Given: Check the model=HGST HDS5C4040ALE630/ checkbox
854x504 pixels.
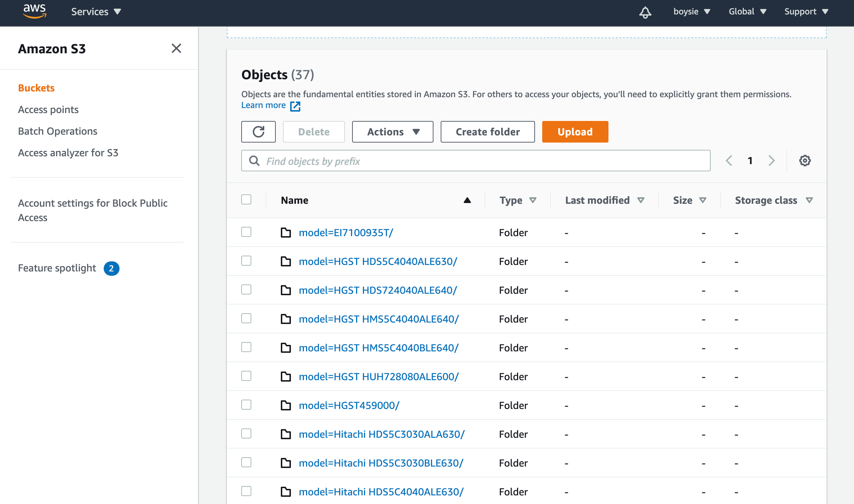Looking at the screenshot, I should [x=246, y=261].
